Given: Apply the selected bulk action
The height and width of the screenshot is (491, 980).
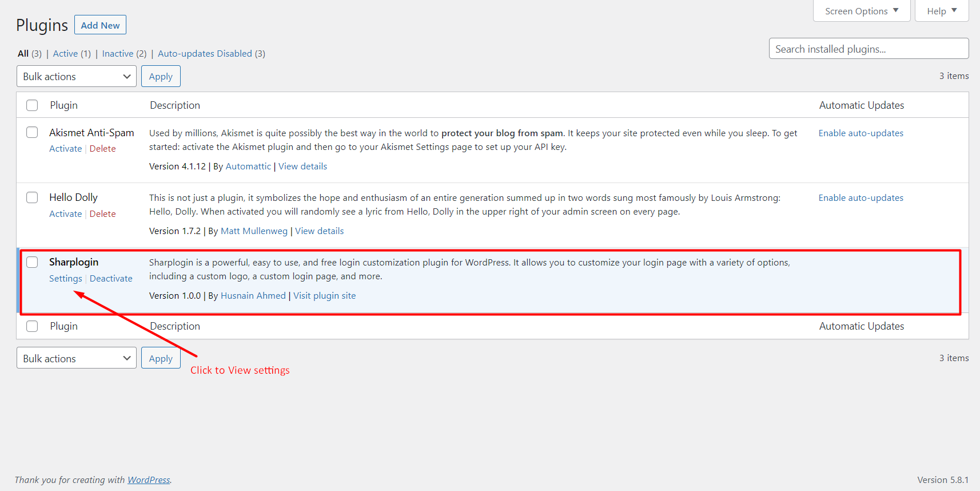Looking at the screenshot, I should [x=161, y=76].
